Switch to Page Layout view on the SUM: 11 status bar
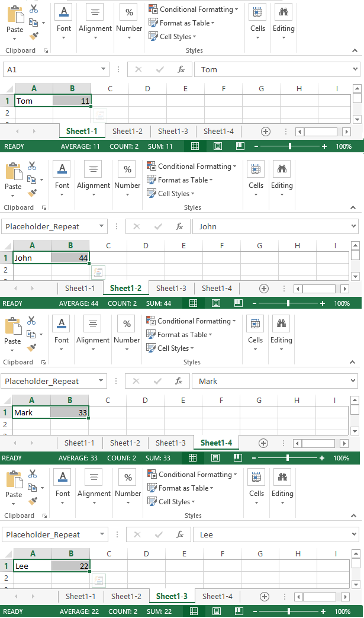This screenshot has height=618, width=364. 218,146
